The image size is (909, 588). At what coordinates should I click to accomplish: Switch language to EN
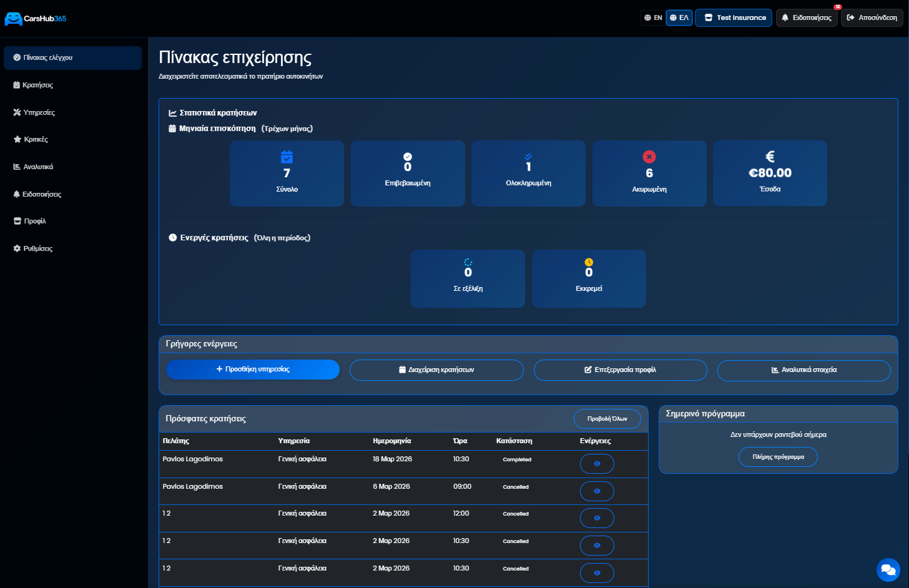pyautogui.click(x=653, y=17)
